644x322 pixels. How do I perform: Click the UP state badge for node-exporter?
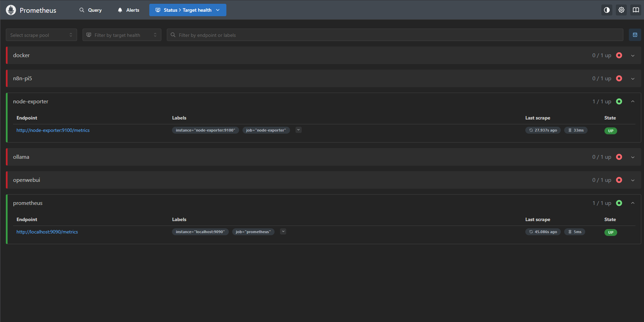[611, 131]
